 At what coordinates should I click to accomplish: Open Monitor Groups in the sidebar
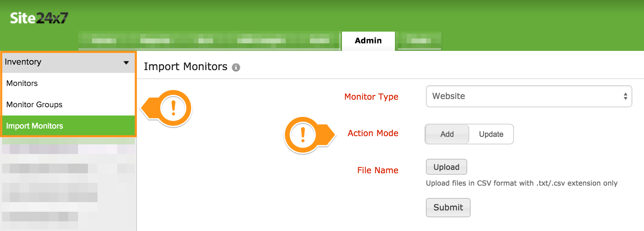pyautogui.click(x=68, y=104)
